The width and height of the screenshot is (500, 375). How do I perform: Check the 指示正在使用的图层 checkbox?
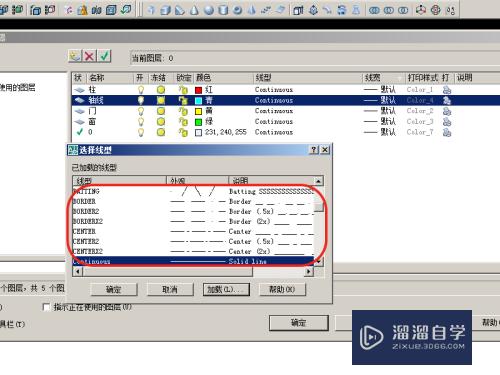(47, 307)
